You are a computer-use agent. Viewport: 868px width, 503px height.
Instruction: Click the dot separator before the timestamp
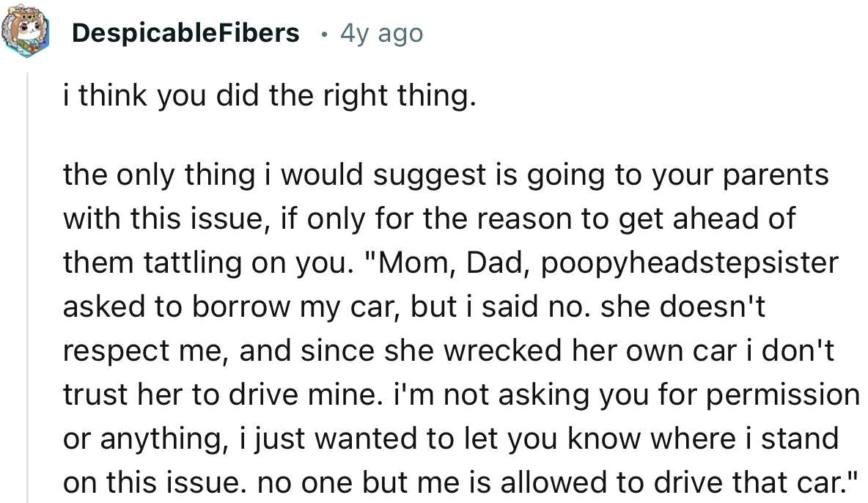tap(323, 34)
